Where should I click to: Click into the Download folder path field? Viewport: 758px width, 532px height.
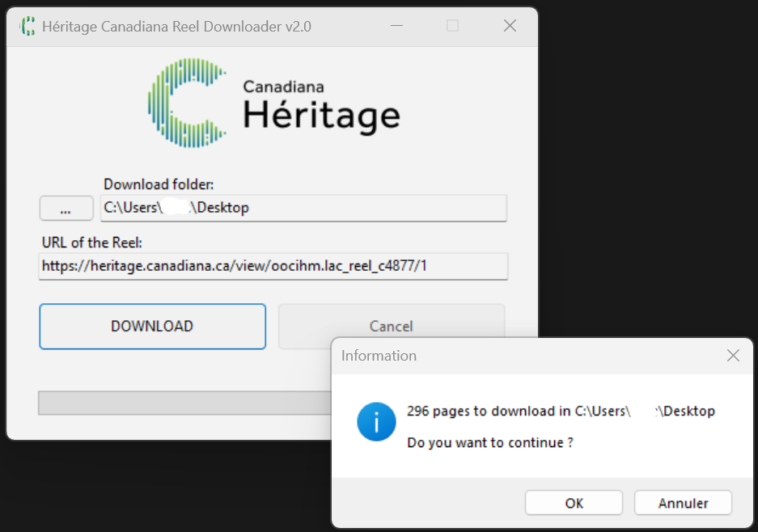tap(303, 209)
